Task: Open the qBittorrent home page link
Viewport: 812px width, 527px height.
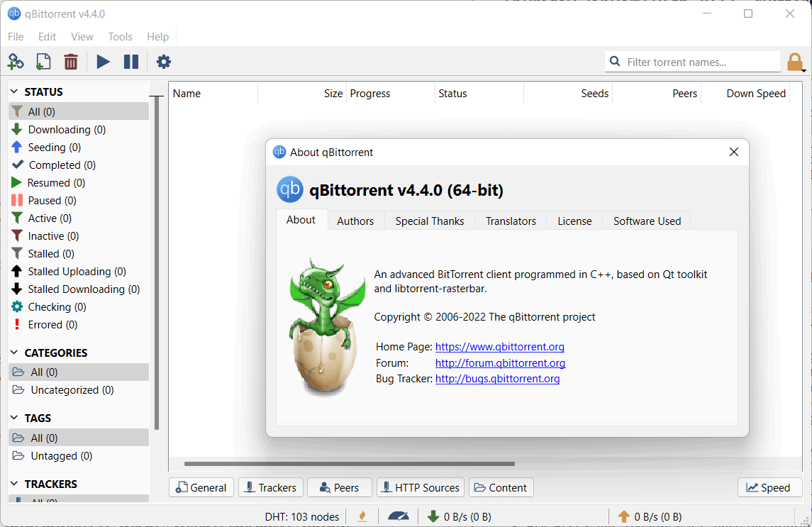Action: pos(499,347)
